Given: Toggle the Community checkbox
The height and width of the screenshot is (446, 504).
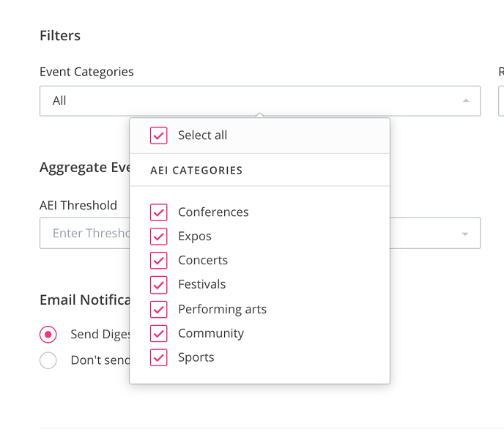Looking at the screenshot, I should tap(158, 333).
